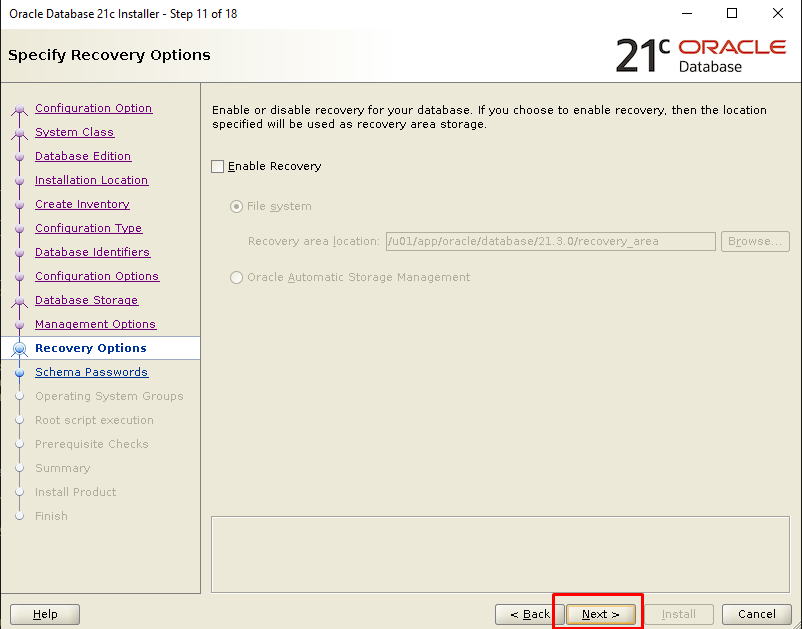This screenshot has width=802, height=629.
Task: Cancel the installer
Action: [x=756, y=614]
